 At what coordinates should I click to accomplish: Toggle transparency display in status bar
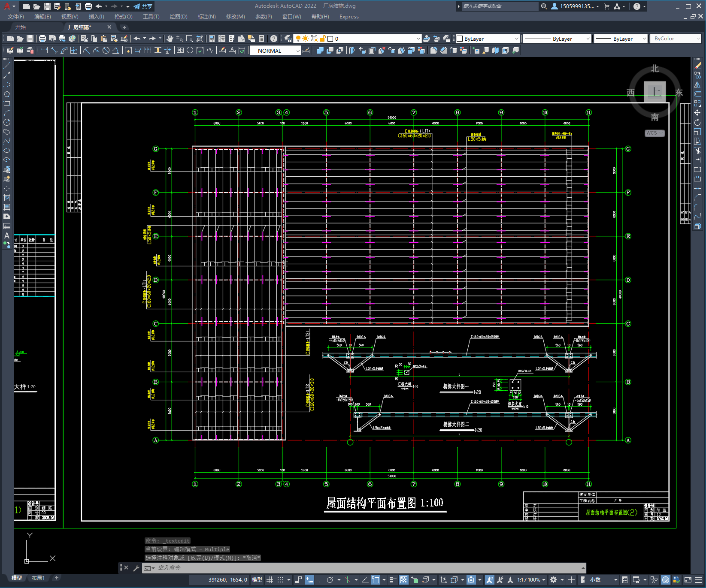(404, 580)
